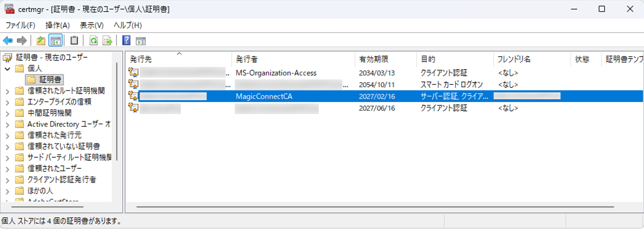Image resolution: width=644 pixels, height=229 pixels.
Task: Click the export list toolbar icon
Action: (x=107, y=41)
